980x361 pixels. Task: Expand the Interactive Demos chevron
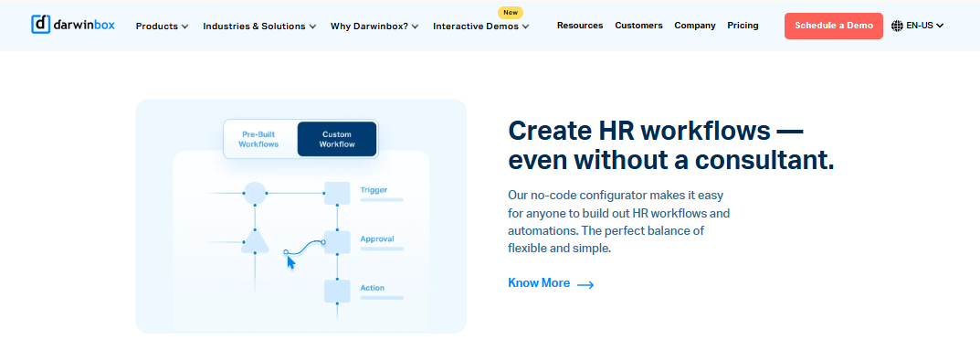click(x=526, y=27)
